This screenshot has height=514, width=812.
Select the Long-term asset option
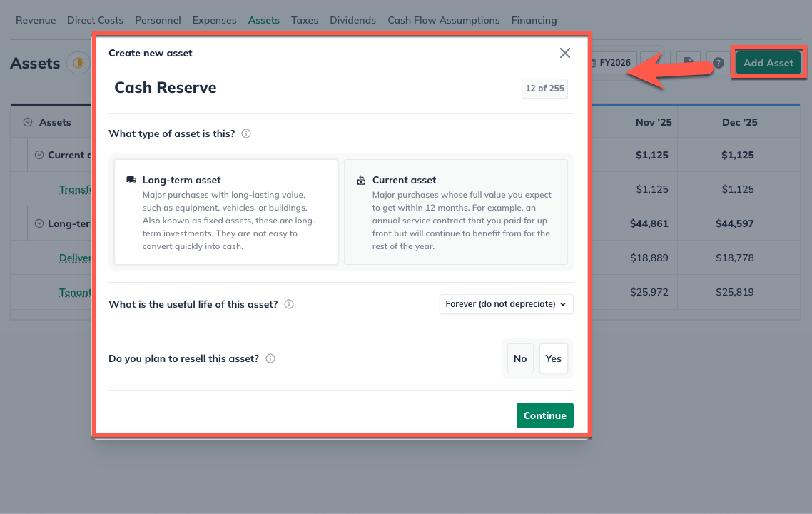225,211
